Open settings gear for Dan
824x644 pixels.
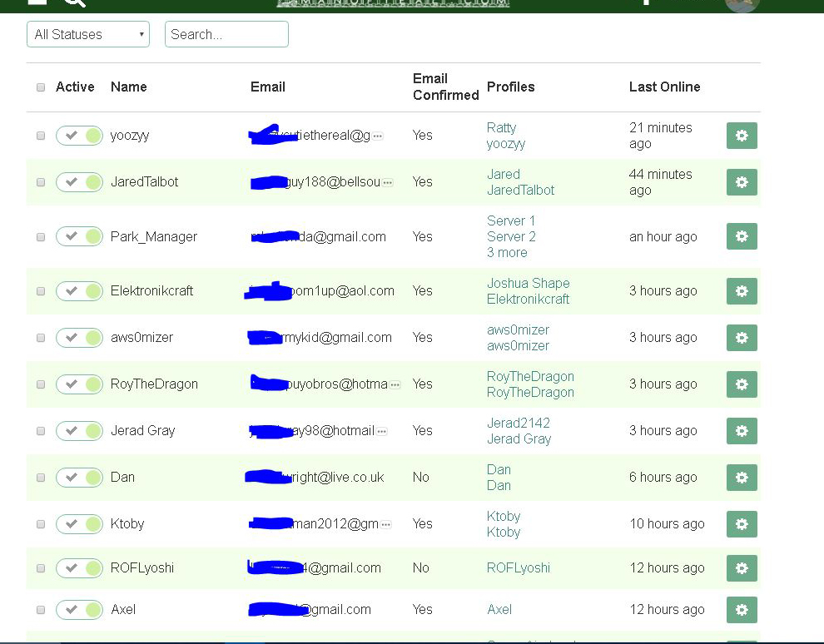pyautogui.click(x=742, y=478)
